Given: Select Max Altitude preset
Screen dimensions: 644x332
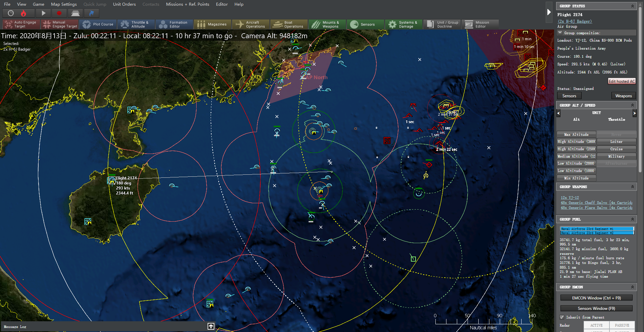Looking at the screenshot, I should point(576,134).
